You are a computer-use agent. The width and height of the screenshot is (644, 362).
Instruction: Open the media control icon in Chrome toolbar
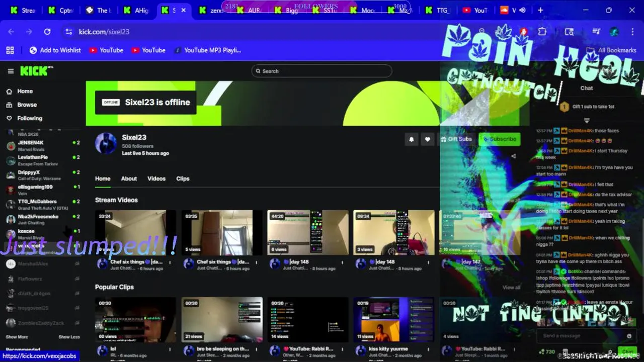tap(596, 32)
